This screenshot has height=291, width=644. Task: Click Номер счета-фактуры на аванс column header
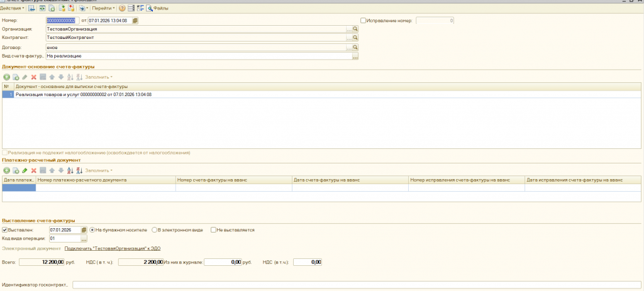click(234, 180)
